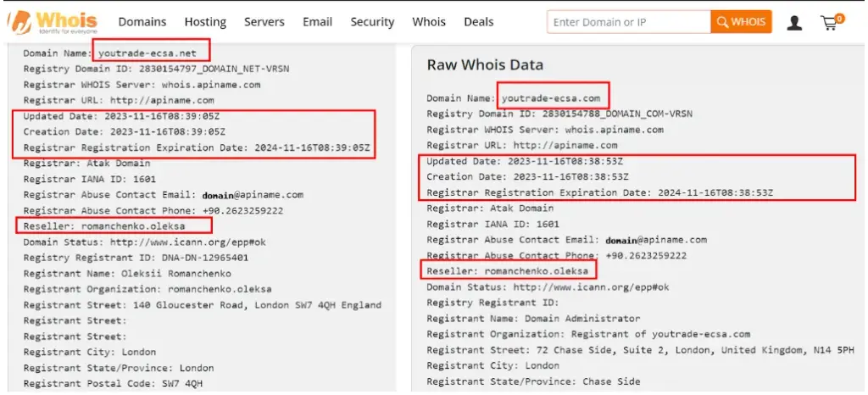
Task: Select Registry Domain ID 2830154788_DOMAIN_COM-VRSN
Action: pyautogui.click(x=559, y=114)
